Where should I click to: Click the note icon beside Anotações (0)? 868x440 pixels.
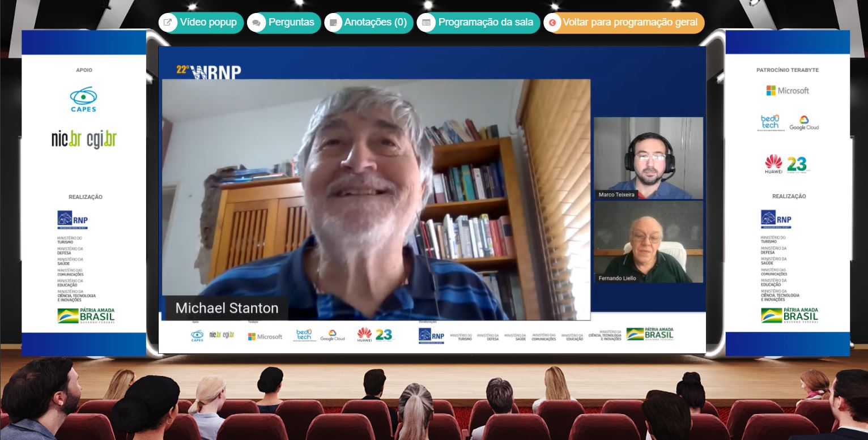[x=334, y=23]
